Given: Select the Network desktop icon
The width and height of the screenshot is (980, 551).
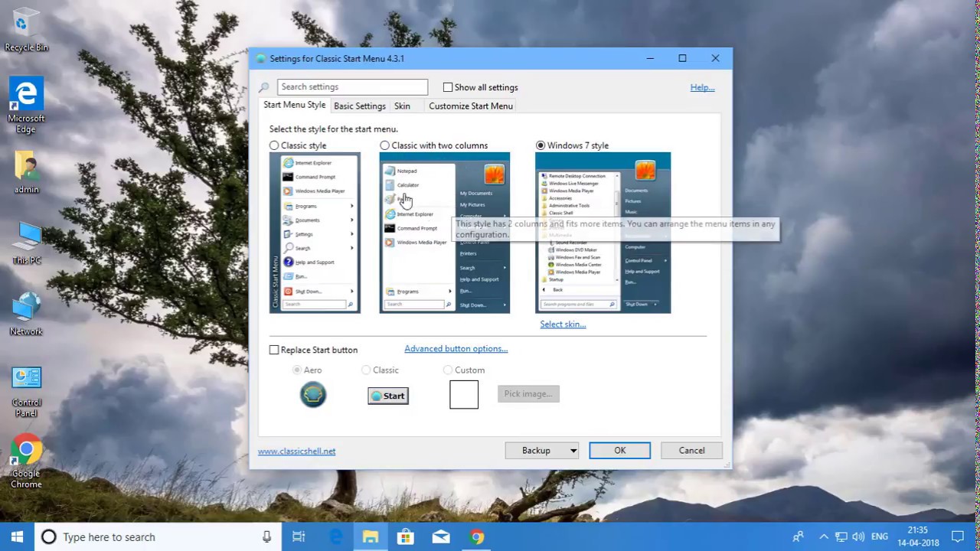Looking at the screenshot, I should pyautogui.click(x=26, y=315).
